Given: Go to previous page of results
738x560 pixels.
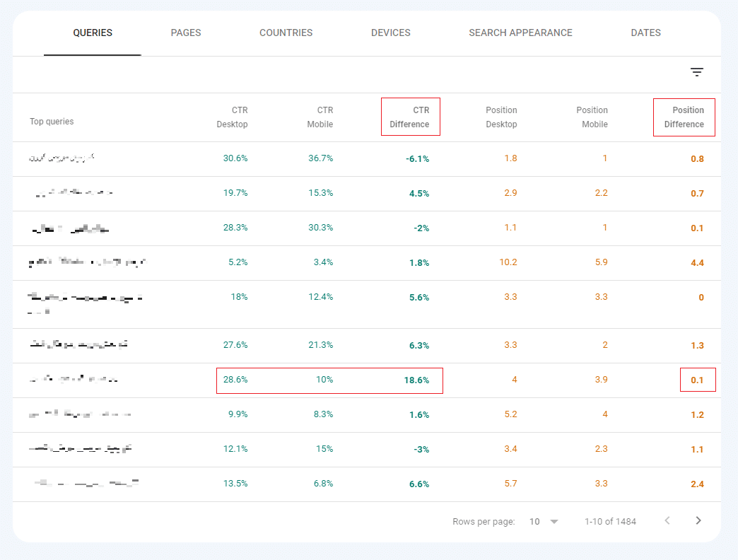Looking at the screenshot, I should [x=667, y=521].
